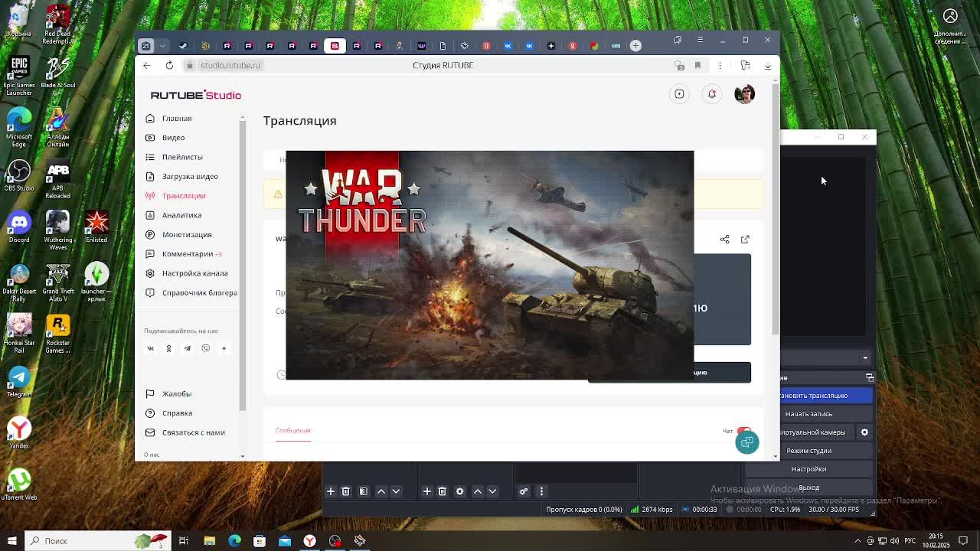This screenshot has width=980, height=551.
Task: Click the RUTUBE Studio logo
Action: pyautogui.click(x=196, y=95)
